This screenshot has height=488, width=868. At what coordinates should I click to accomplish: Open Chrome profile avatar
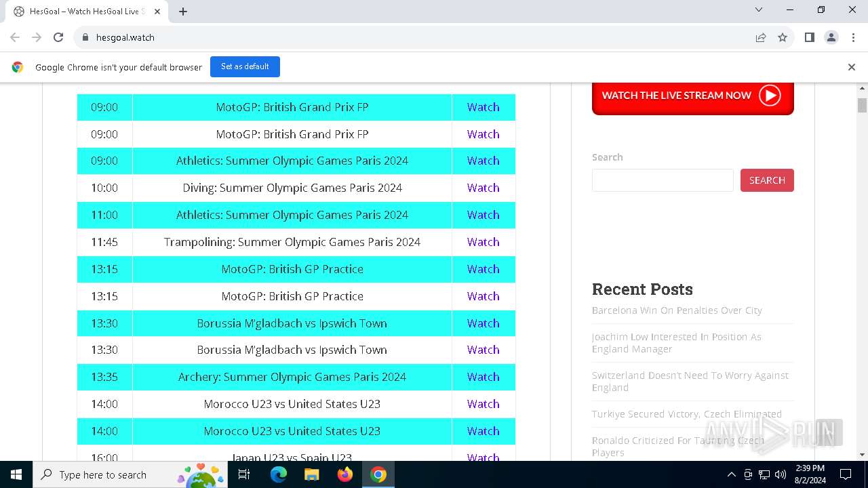tap(831, 37)
